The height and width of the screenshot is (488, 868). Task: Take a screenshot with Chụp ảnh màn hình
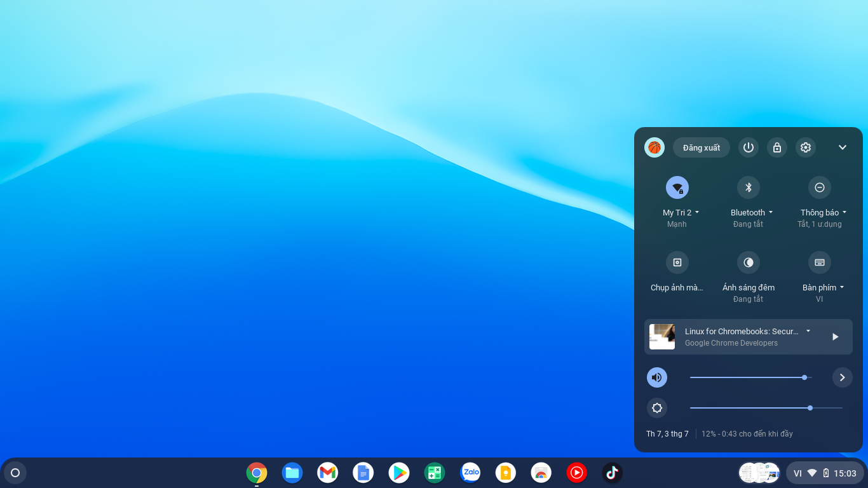coord(677,262)
